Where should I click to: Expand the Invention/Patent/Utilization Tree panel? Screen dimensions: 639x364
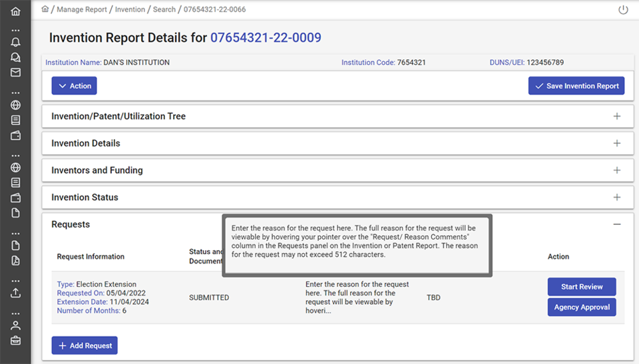[x=616, y=116]
